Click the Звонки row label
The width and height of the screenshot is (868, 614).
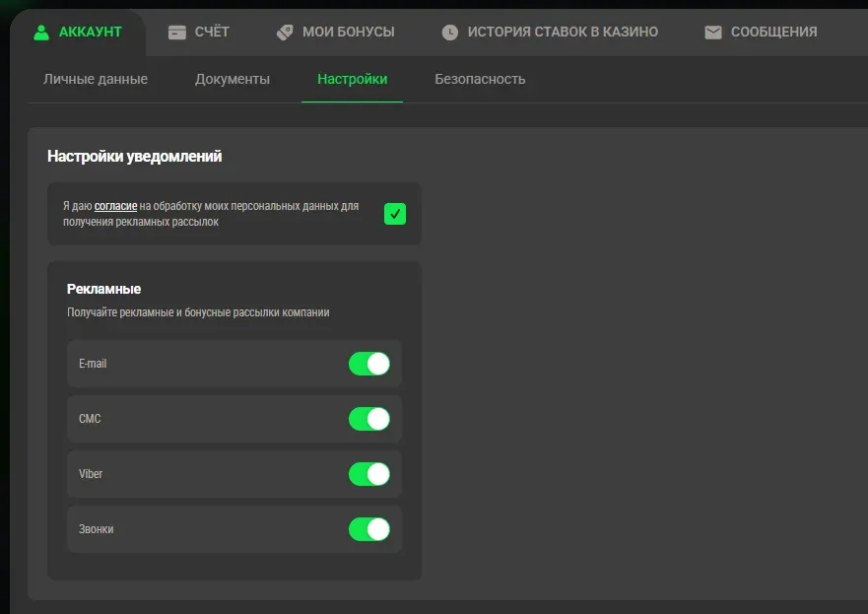point(97,529)
